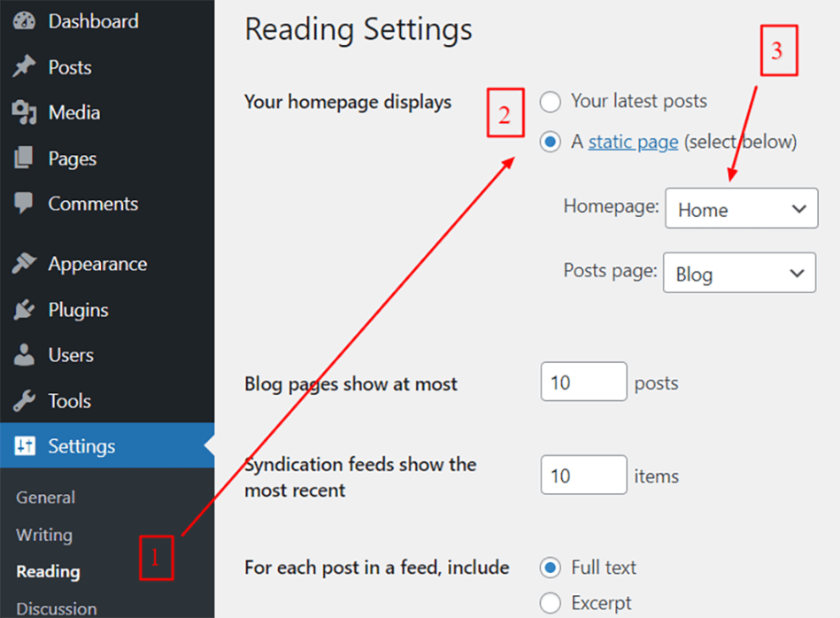This screenshot has width=840, height=618.
Task: Click the Tools wrench icon
Action: (24, 401)
